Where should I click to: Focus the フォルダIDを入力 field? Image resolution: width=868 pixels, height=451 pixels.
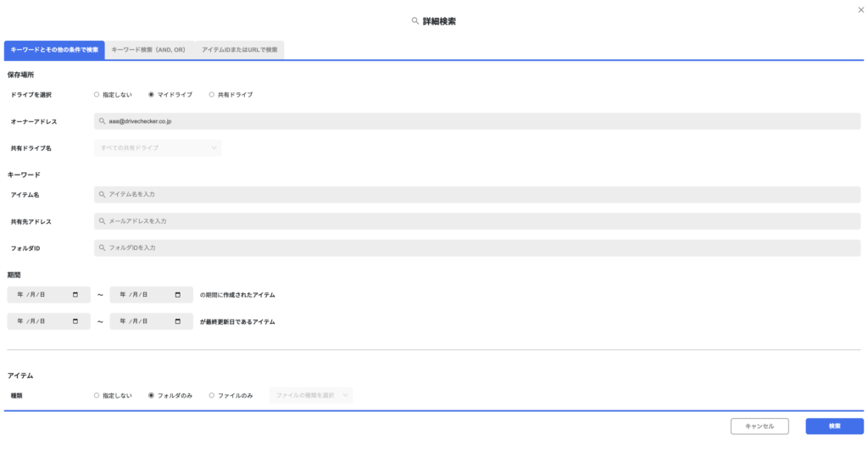point(477,248)
